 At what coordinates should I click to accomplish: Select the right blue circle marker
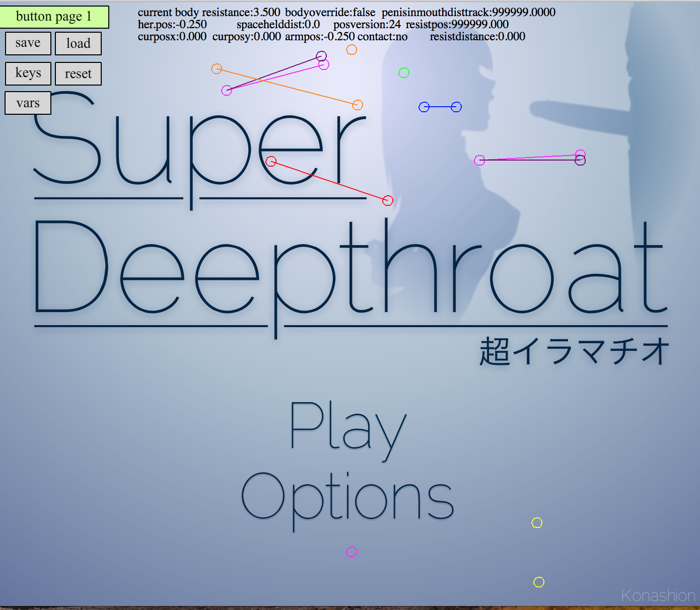[456, 107]
